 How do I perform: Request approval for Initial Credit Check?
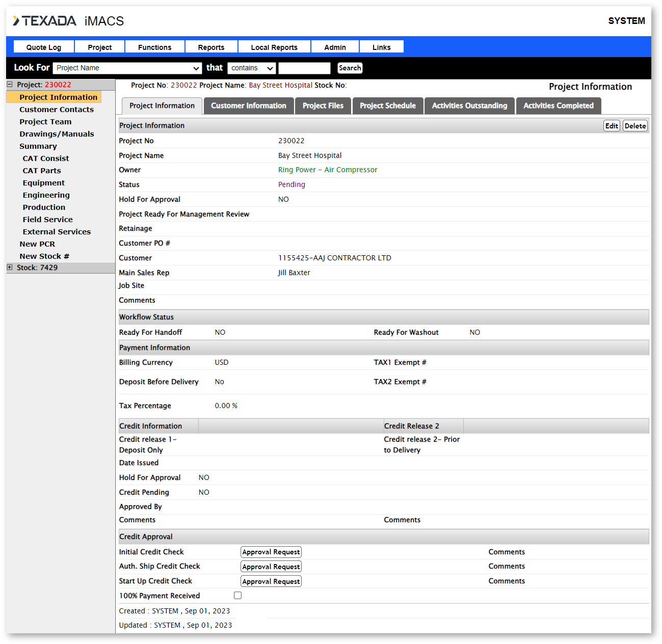[271, 552]
